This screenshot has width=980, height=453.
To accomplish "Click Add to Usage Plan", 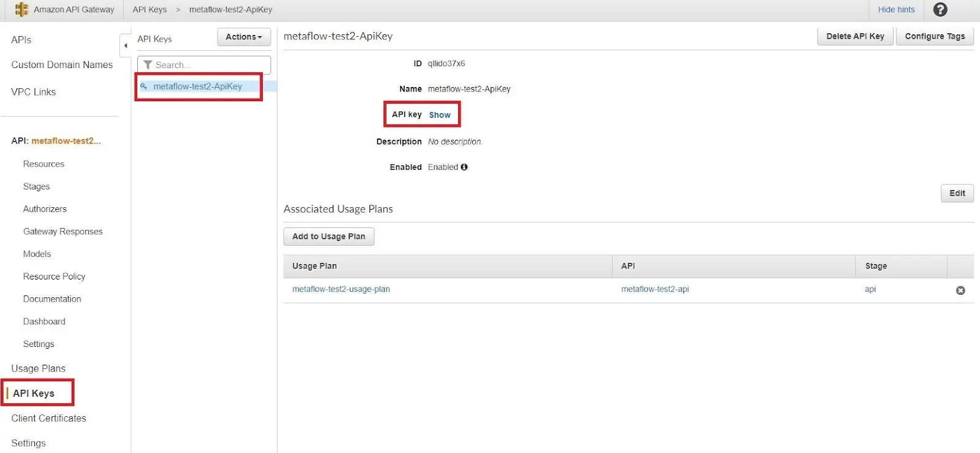I will point(329,237).
